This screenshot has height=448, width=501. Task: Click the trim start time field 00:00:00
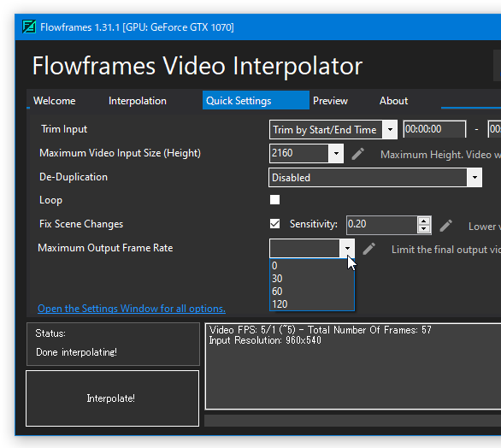(x=434, y=129)
